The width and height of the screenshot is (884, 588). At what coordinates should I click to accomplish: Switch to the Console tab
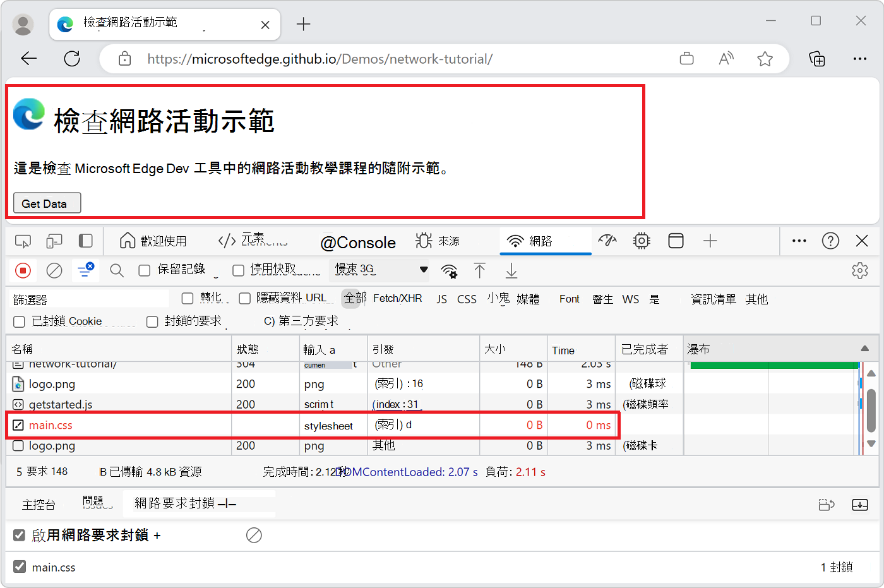coord(359,241)
